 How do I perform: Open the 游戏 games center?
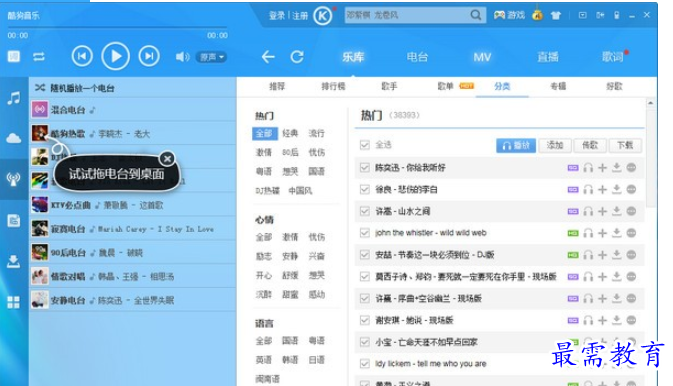click(509, 15)
